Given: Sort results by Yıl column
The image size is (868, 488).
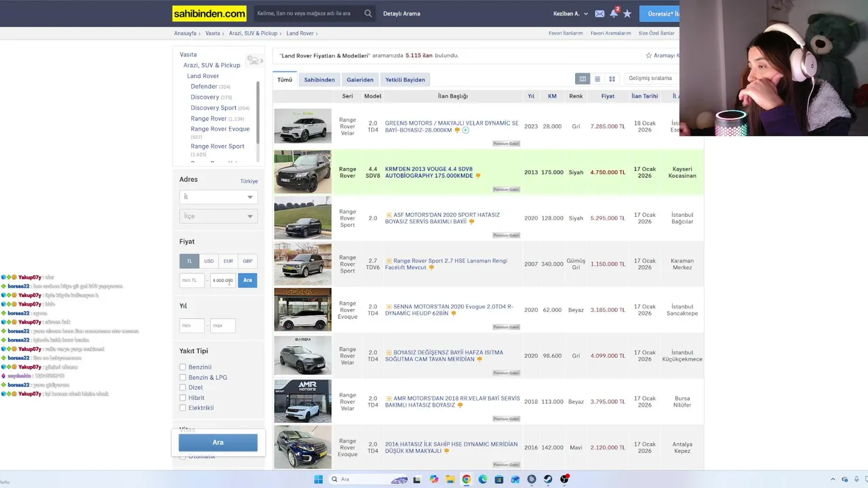Looking at the screenshot, I should (531, 96).
